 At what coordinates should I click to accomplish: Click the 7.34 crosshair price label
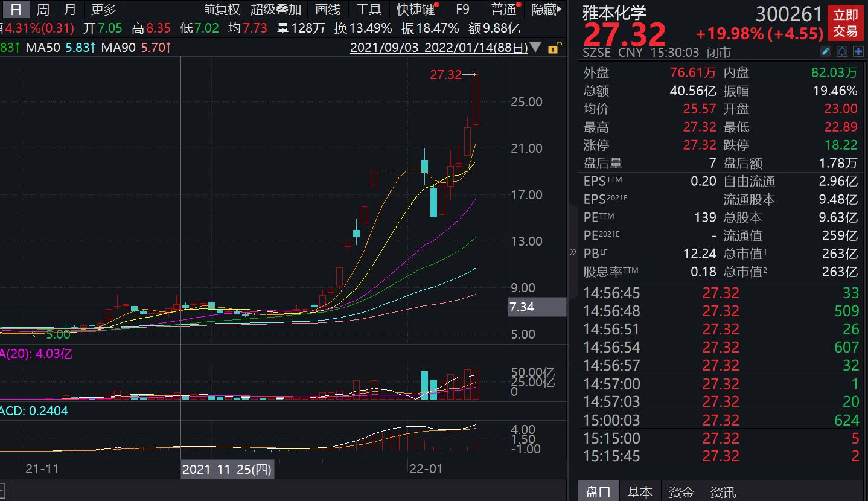(x=537, y=307)
